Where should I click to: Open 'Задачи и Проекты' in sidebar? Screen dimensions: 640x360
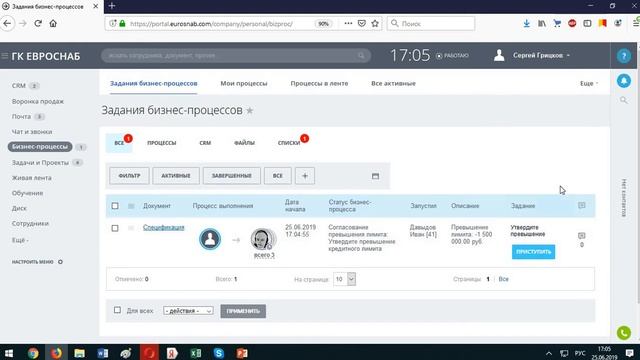(40, 162)
